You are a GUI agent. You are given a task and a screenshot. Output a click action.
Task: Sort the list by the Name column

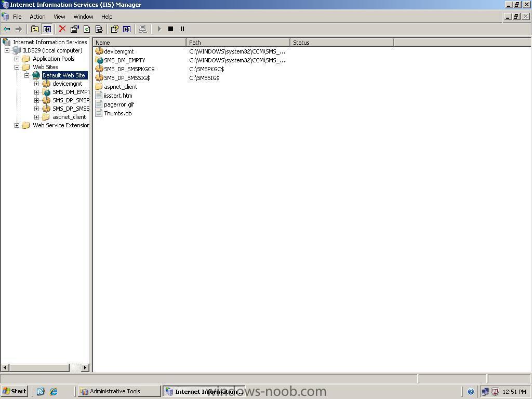tap(140, 43)
